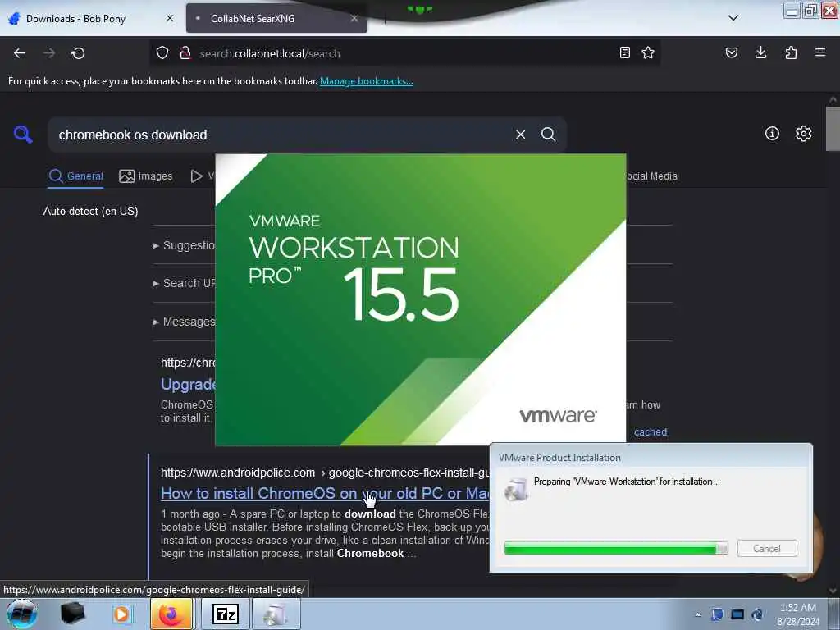Open the SearXNG about info icon
The image size is (840, 630).
click(772, 134)
